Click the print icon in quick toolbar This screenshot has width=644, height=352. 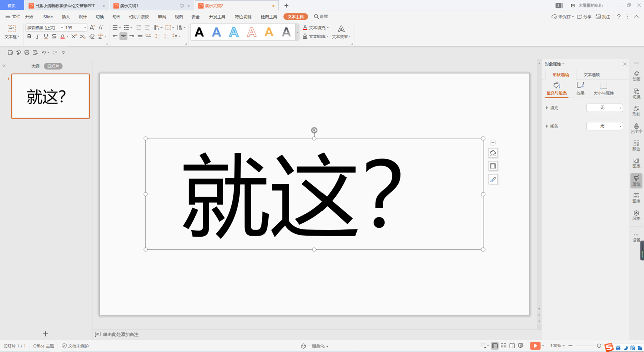coord(27,52)
